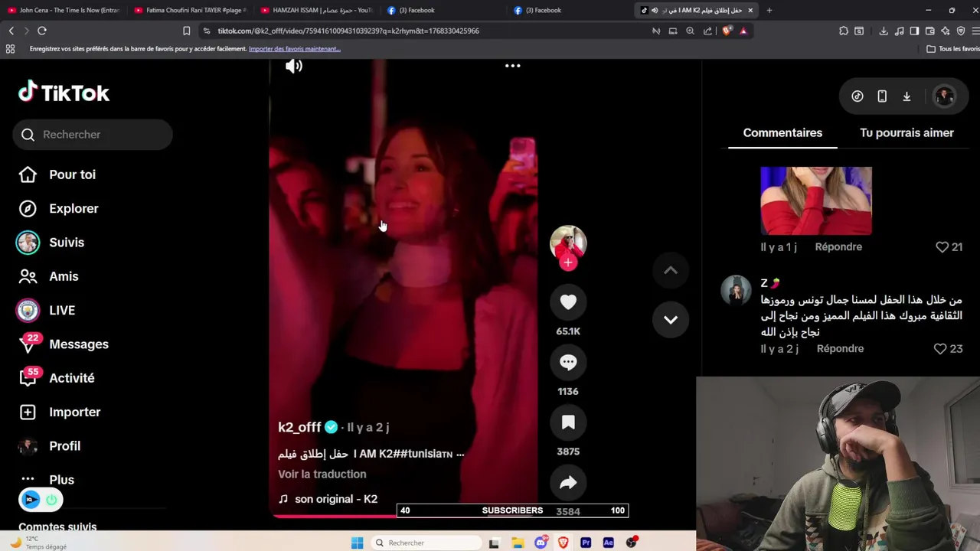Follow creator with red plus badge
This screenshot has width=980, height=551.
coord(568,262)
